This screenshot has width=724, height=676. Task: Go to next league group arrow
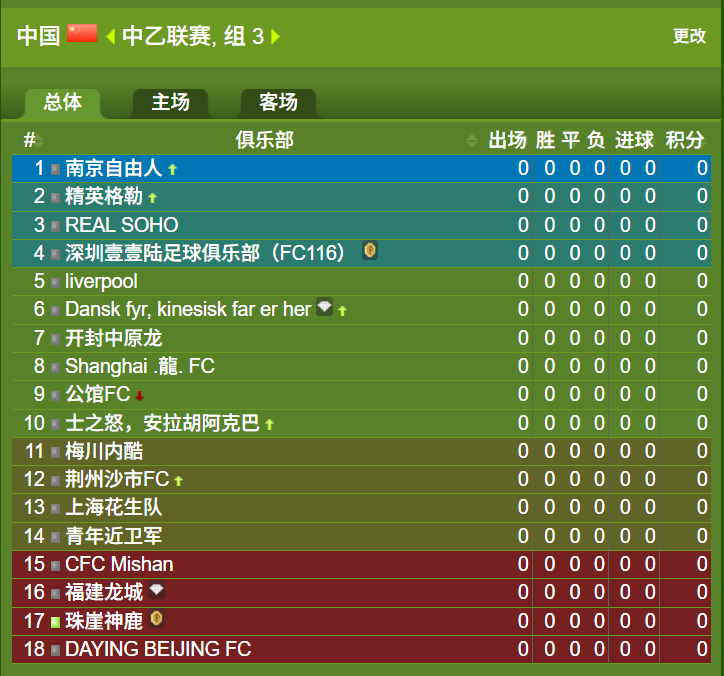click(x=275, y=36)
